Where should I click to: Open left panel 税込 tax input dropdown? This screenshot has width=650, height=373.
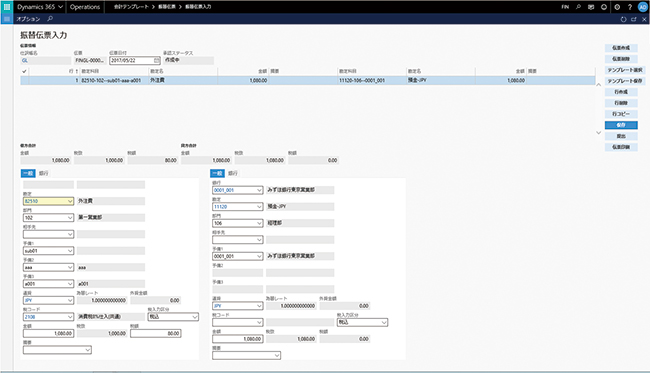194,317
